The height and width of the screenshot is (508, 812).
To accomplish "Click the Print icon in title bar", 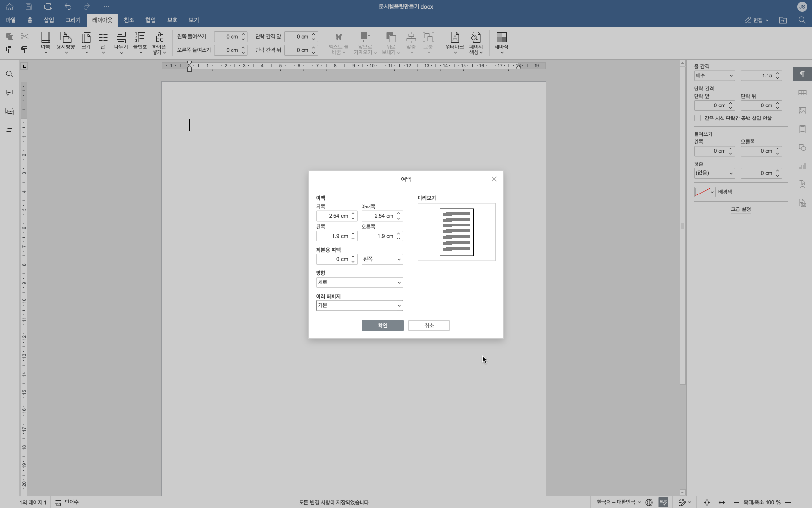I will tap(48, 7).
